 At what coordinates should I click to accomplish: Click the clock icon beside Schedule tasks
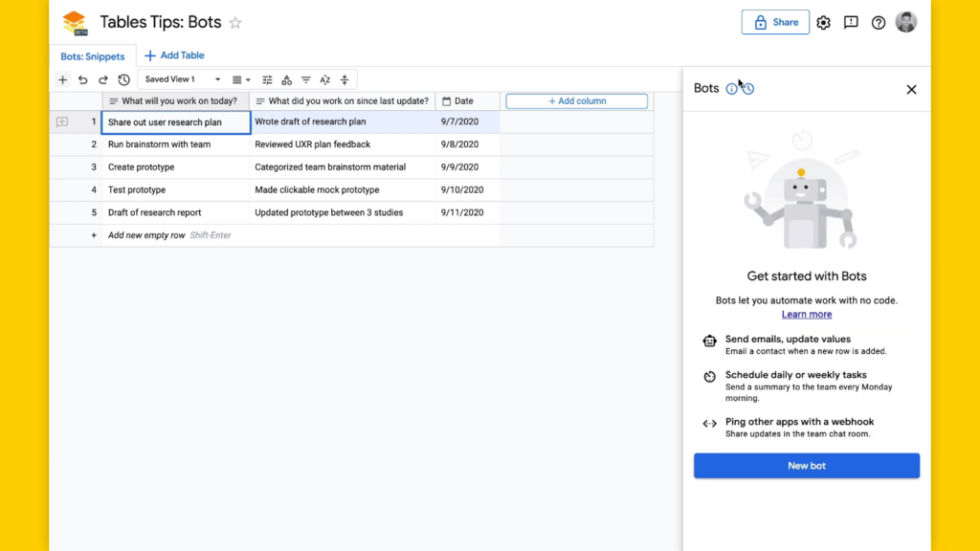pyautogui.click(x=709, y=377)
